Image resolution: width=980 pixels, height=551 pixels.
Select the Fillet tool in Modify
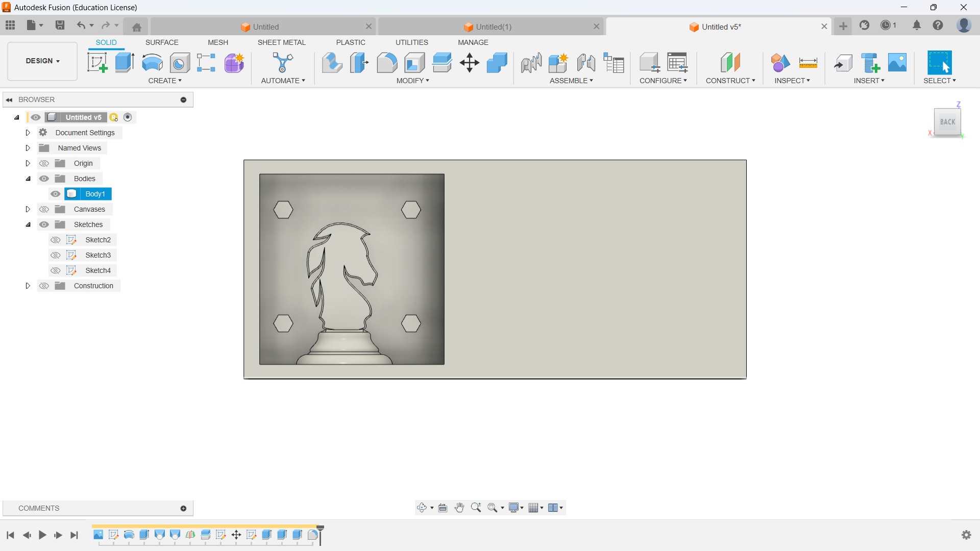click(x=387, y=63)
